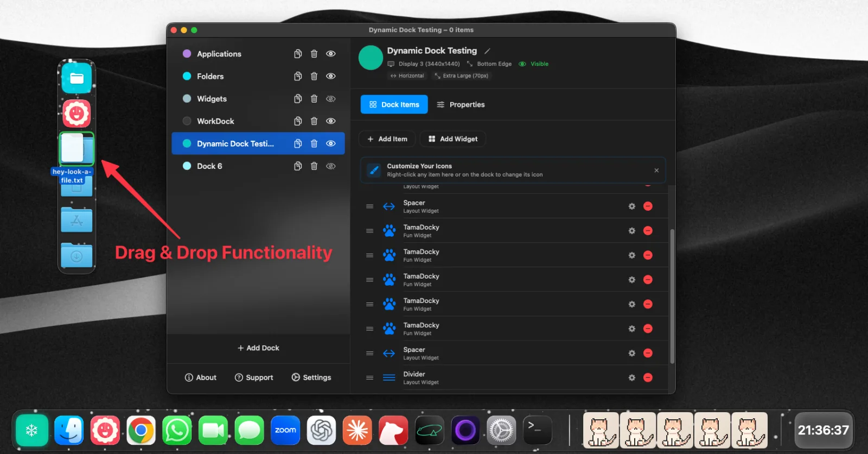868x454 pixels.
Task: Open settings gear for the Divider widget
Action: (631, 377)
